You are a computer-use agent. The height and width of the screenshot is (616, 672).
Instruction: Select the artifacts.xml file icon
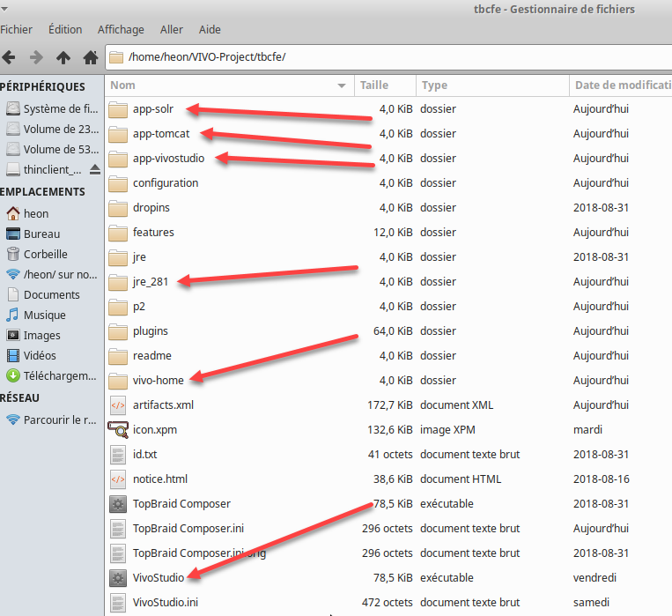coord(118,405)
